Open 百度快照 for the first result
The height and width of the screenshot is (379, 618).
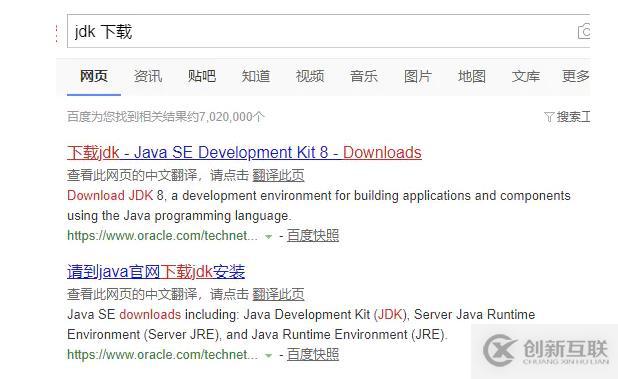[x=313, y=236]
